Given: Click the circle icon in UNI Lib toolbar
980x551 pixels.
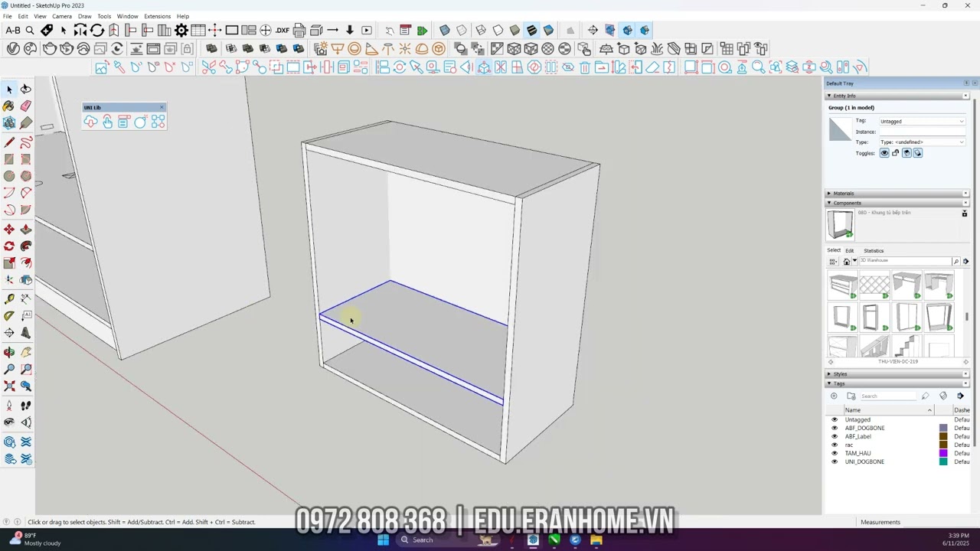Looking at the screenshot, I should (140, 122).
